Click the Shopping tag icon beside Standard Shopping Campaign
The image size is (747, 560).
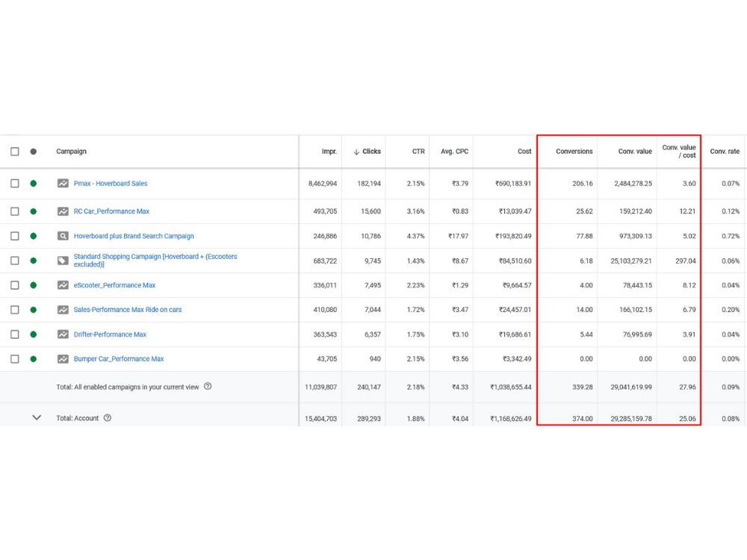coord(63,261)
